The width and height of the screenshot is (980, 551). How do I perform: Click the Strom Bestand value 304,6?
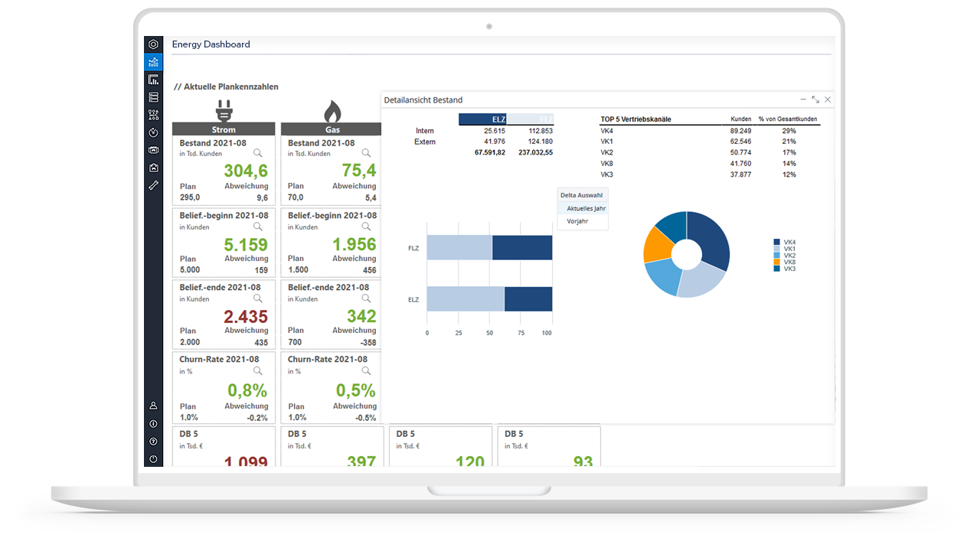tap(246, 171)
